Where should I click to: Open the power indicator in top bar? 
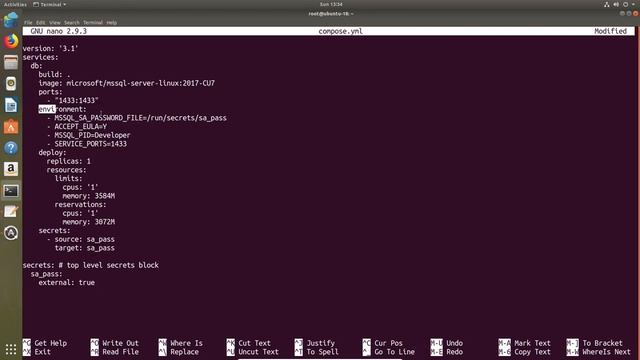(625, 4)
